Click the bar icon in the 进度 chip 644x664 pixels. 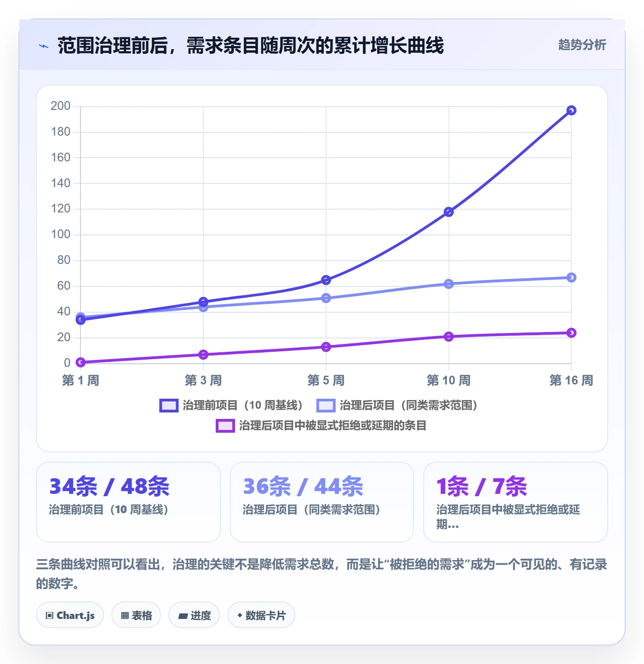[x=183, y=616]
